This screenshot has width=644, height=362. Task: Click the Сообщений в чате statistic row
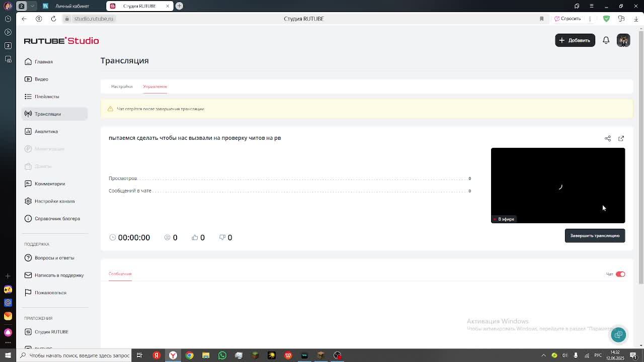[290, 191]
